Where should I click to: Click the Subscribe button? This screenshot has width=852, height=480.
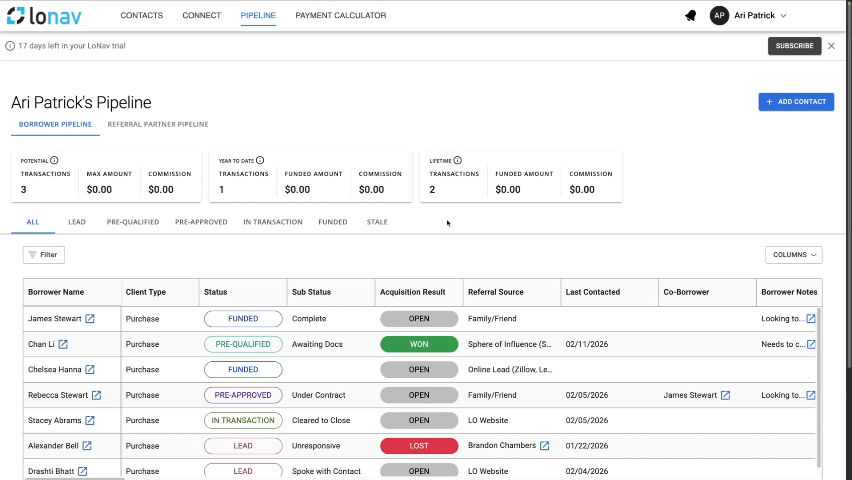pos(794,46)
